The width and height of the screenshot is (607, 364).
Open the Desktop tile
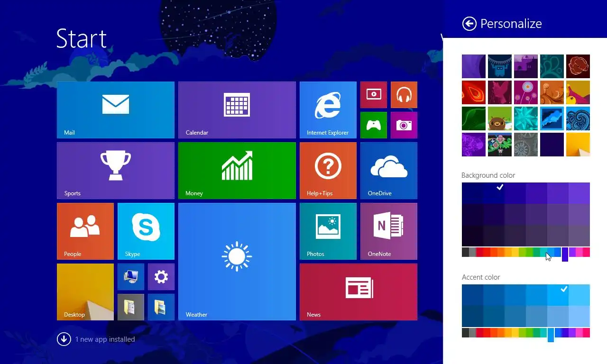coord(85,292)
